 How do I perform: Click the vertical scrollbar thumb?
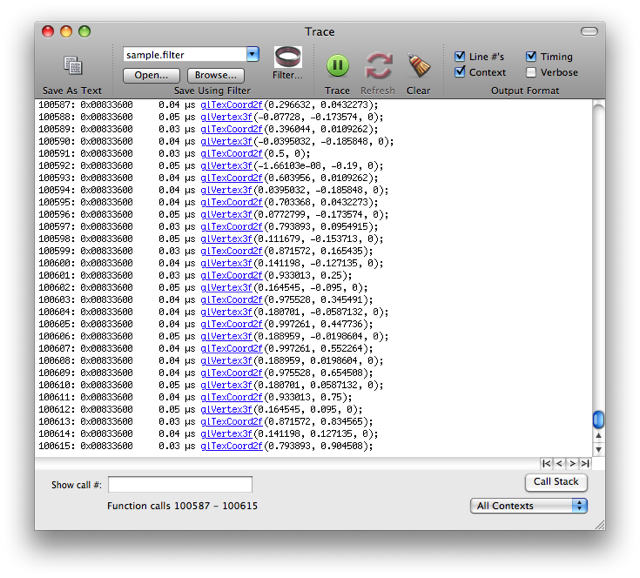coord(598,420)
